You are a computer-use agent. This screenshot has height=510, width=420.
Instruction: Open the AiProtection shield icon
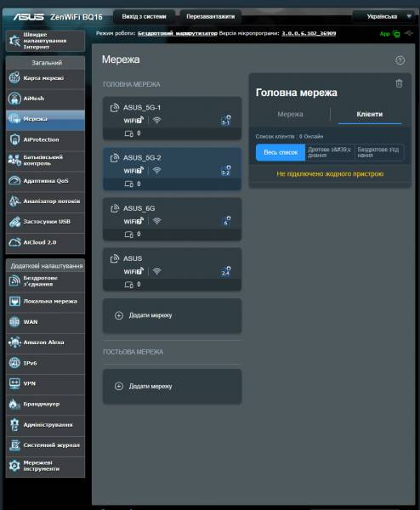pos(14,139)
